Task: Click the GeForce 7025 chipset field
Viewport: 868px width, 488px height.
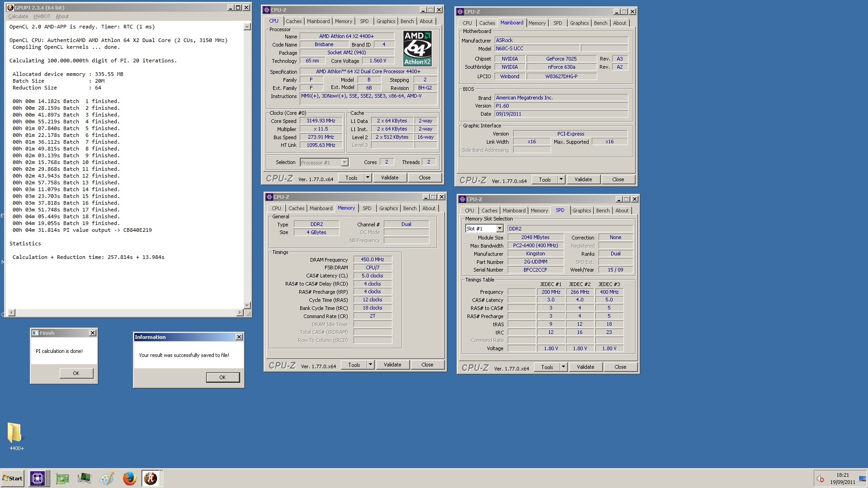Action: point(561,59)
